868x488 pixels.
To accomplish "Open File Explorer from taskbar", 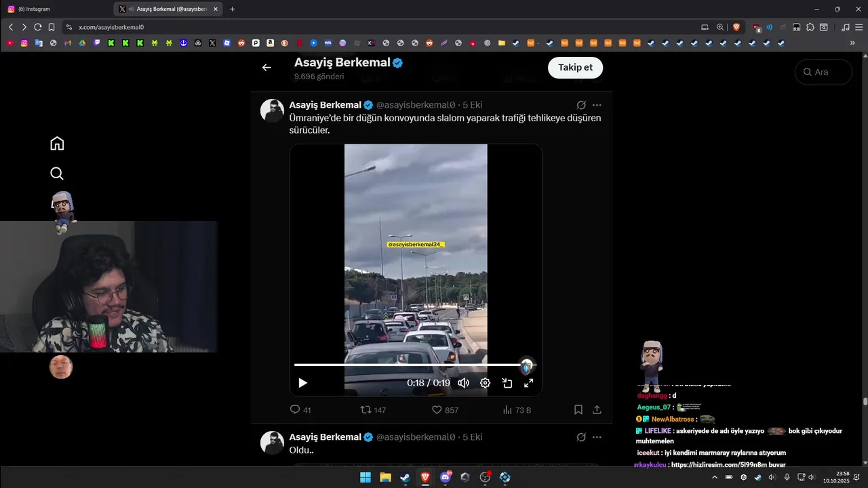I will coord(385,477).
